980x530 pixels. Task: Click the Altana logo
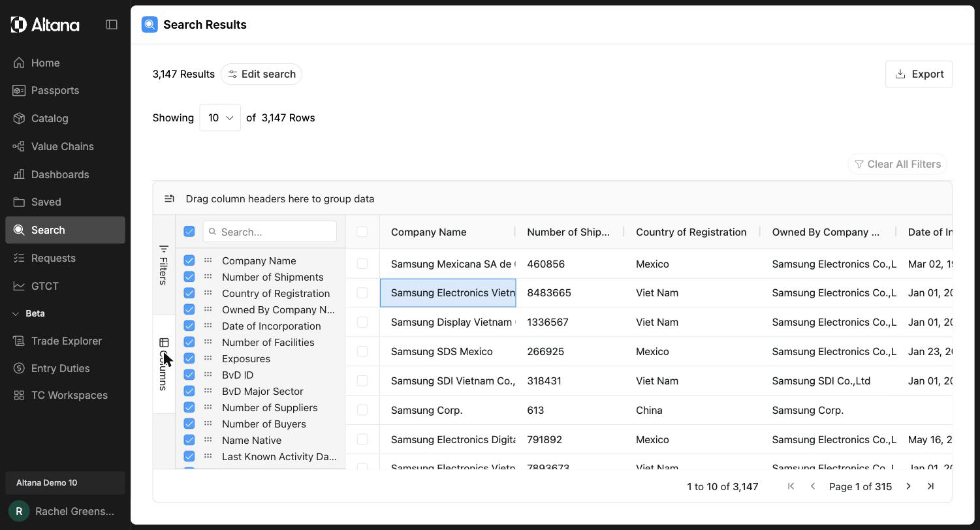[x=45, y=25]
